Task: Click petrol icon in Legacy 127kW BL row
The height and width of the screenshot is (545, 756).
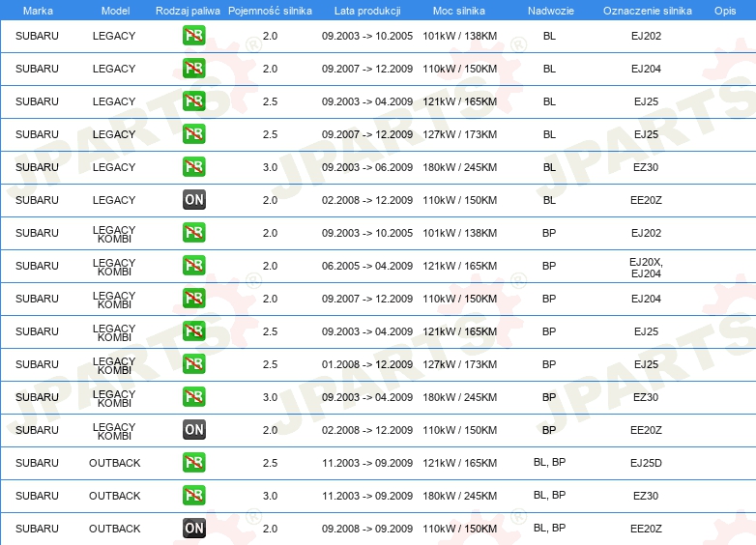Action: (193, 134)
